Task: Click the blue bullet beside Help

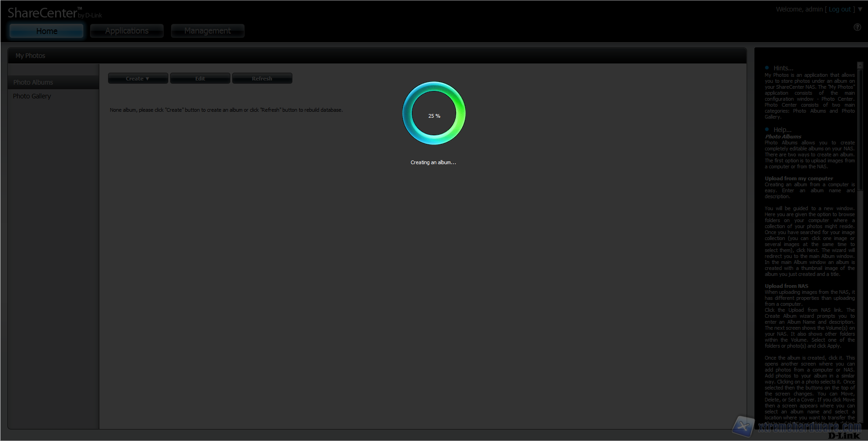Action: click(x=767, y=129)
